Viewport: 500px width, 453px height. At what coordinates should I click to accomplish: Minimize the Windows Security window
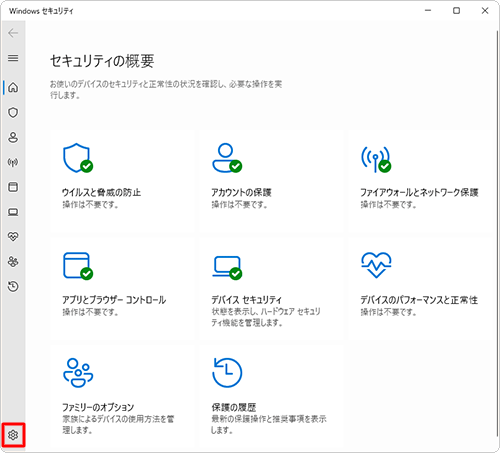coord(428,11)
